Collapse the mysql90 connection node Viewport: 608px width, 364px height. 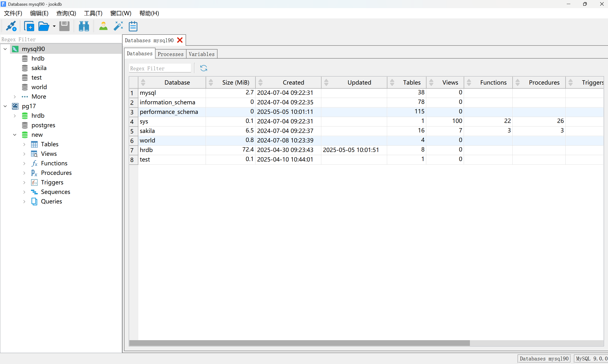[5, 49]
